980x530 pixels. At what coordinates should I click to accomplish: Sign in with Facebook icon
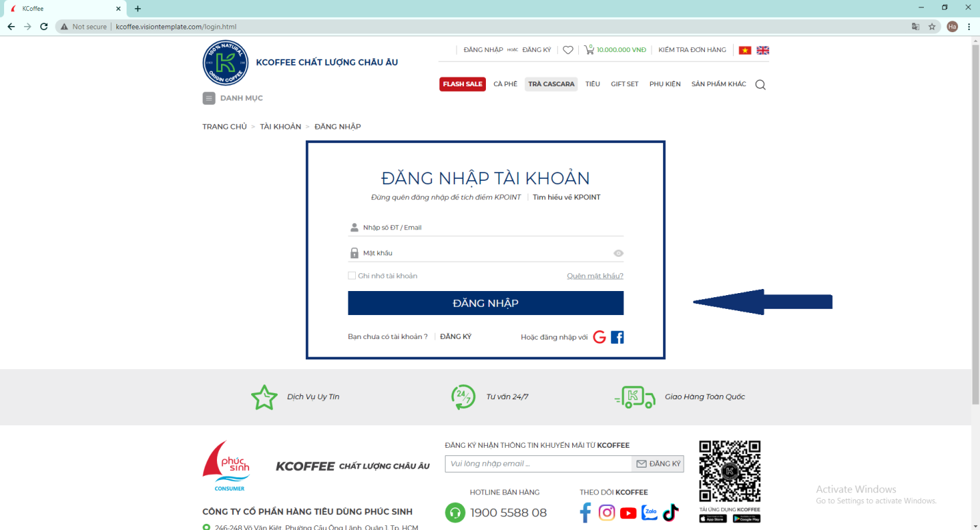tap(617, 337)
